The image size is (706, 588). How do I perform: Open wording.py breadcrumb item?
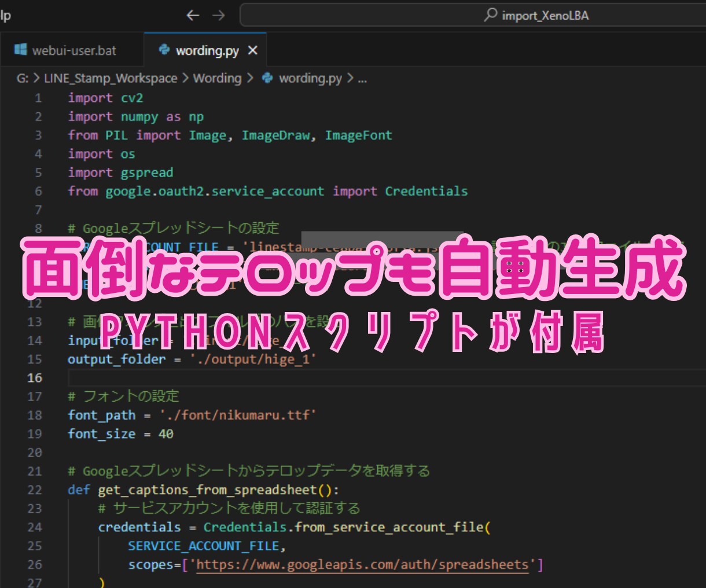(310, 78)
